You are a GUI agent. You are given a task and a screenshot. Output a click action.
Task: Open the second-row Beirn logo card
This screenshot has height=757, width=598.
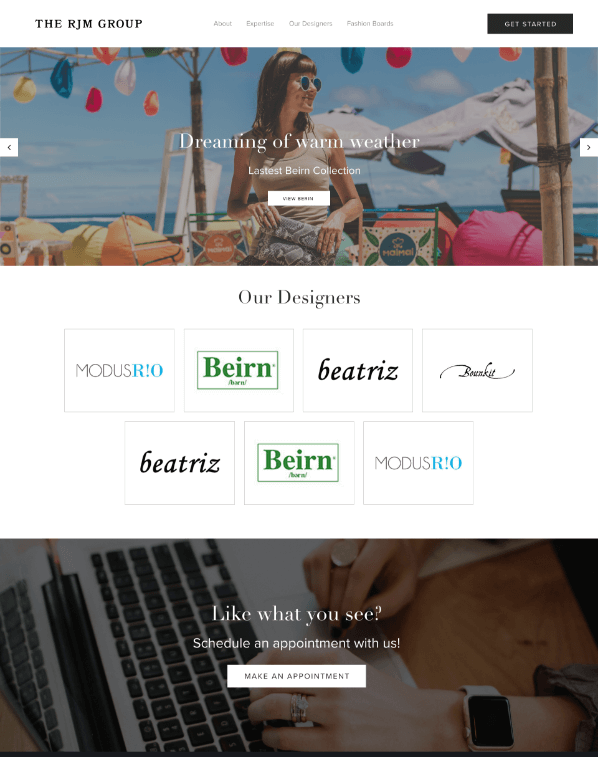tap(299, 463)
